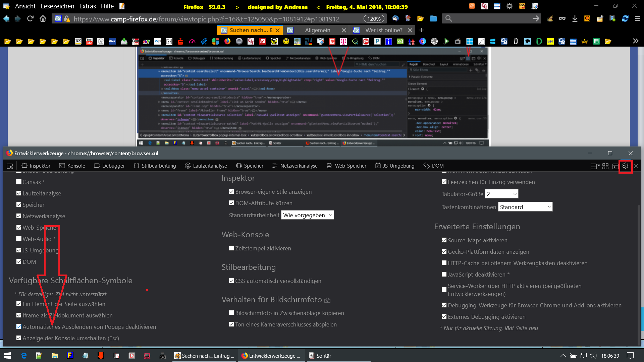The height and width of the screenshot is (362, 644).
Task: Go to browser home page icon
Action: 43,19
